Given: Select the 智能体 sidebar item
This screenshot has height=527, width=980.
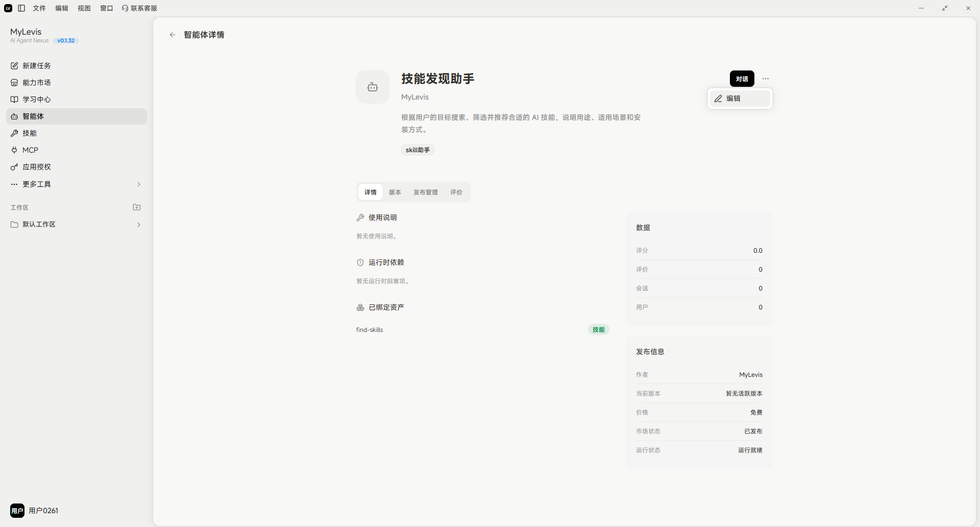Looking at the screenshot, I should 77,116.
